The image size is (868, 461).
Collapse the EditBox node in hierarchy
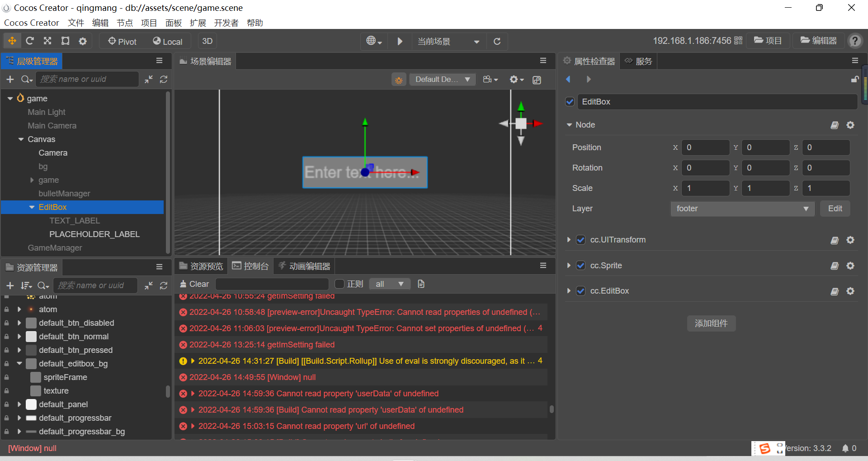(32, 207)
